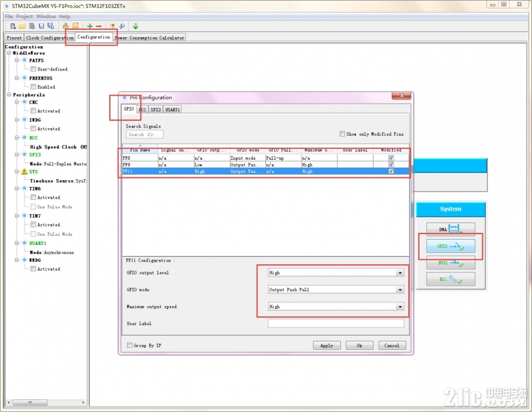
Task: Toggle FATFS User-defined checkbox
Action: click(33, 69)
